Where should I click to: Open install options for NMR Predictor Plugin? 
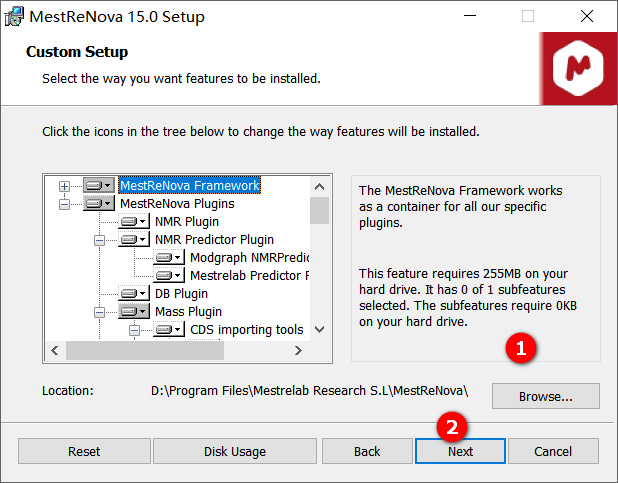pyautogui.click(x=134, y=239)
